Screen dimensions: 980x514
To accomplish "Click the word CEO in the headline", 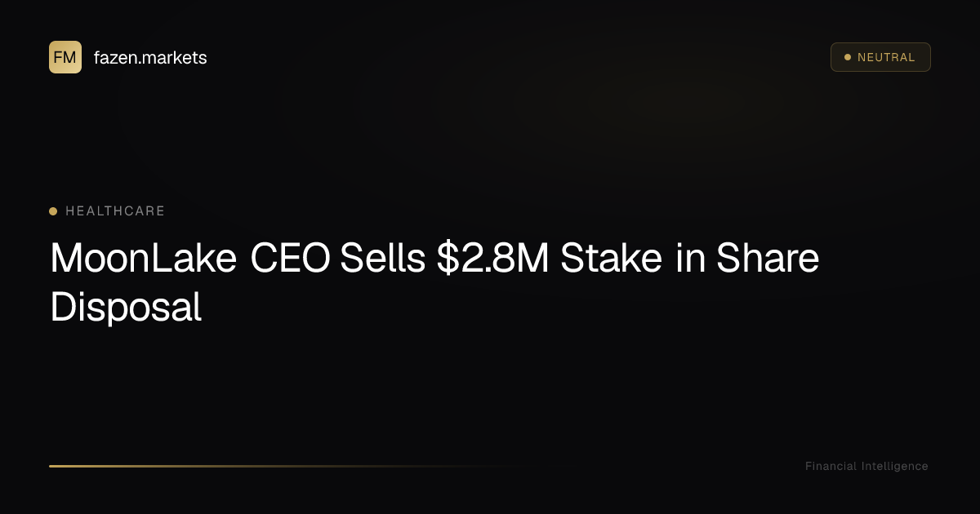I will (x=290, y=259).
